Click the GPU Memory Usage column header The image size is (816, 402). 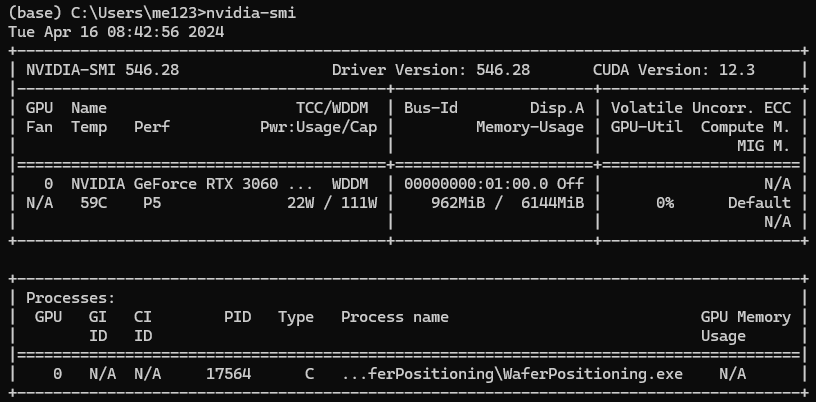(x=746, y=326)
